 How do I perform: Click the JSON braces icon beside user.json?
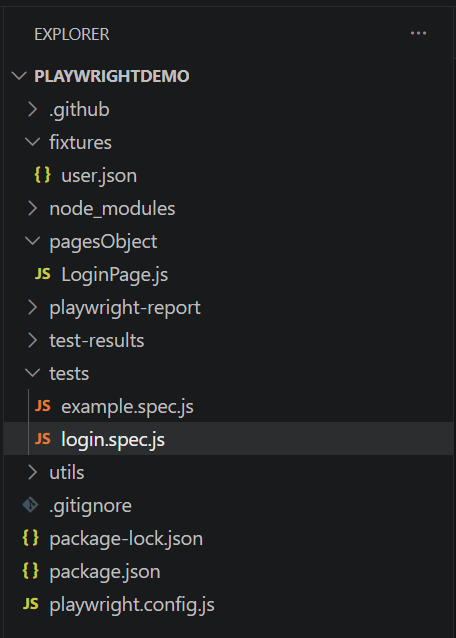(x=42, y=175)
